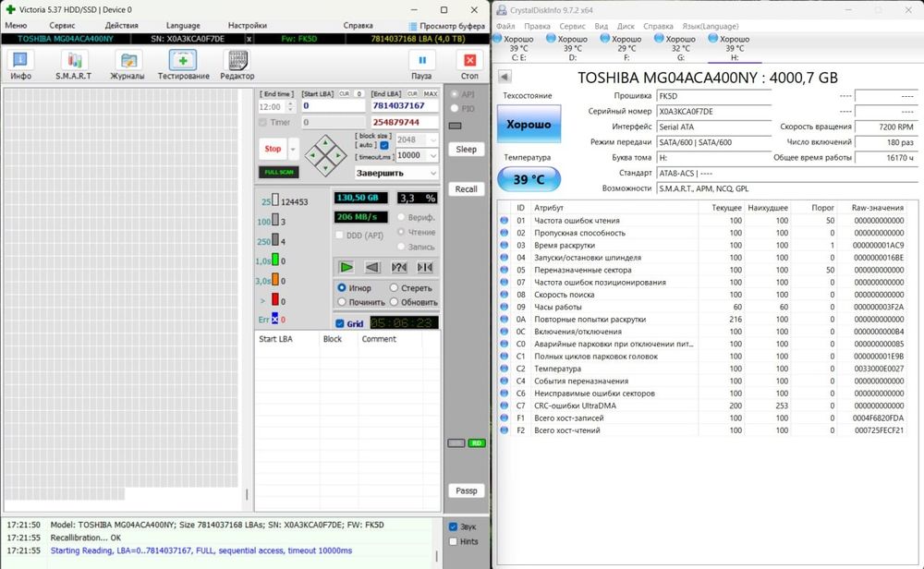
Task: Click the navigation diamond down arrow
Action: tap(325, 168)
